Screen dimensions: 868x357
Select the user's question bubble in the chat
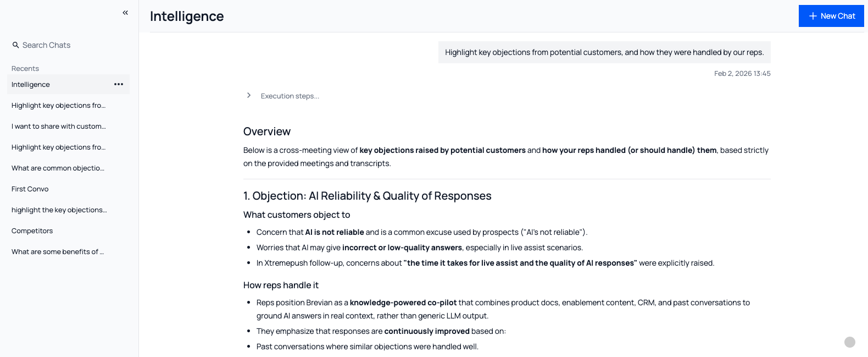coord(604,52)
